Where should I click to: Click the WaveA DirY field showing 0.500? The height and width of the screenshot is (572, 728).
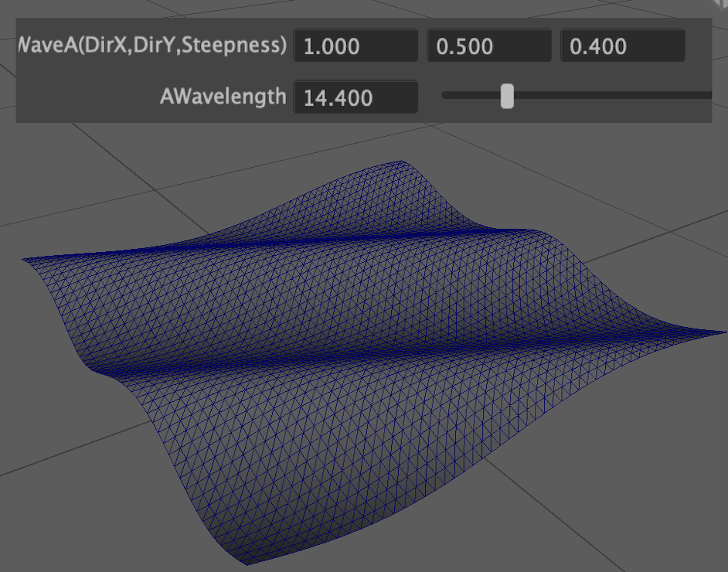(489, 46)
